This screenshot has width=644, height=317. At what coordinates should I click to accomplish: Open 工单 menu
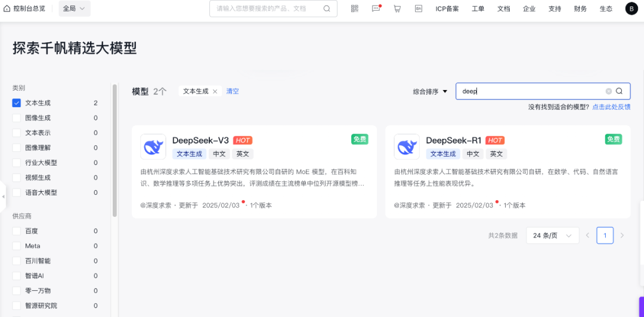click(478, 8)
